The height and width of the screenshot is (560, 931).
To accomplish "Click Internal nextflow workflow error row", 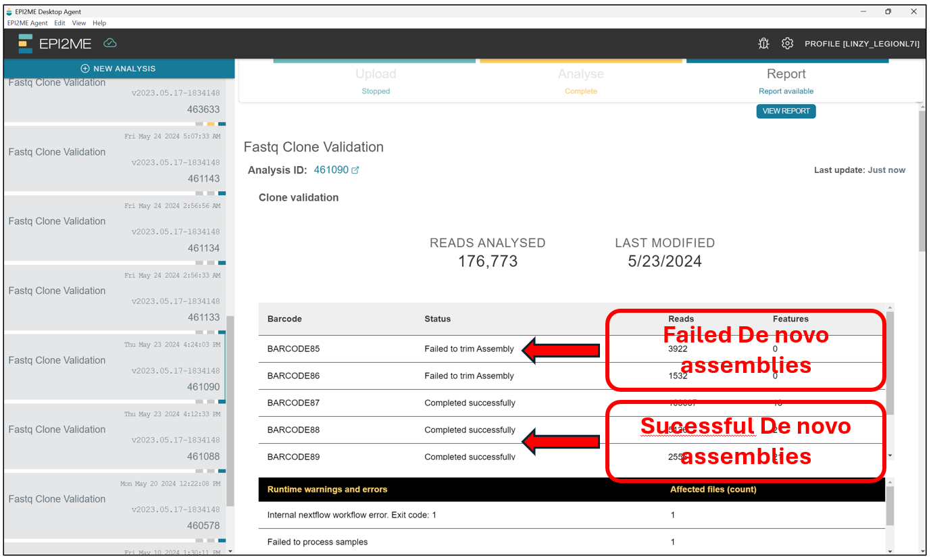I will (x=572, y=515).
